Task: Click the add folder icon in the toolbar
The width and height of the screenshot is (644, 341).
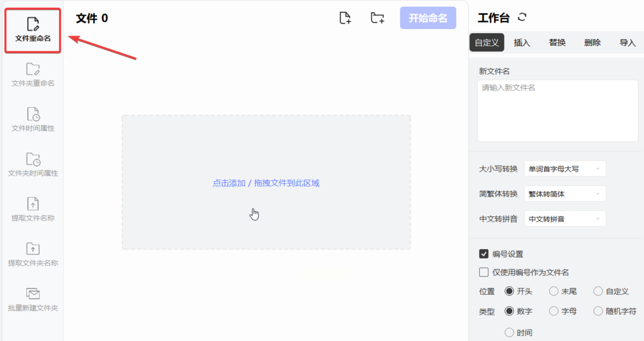Action: point(377,18)
